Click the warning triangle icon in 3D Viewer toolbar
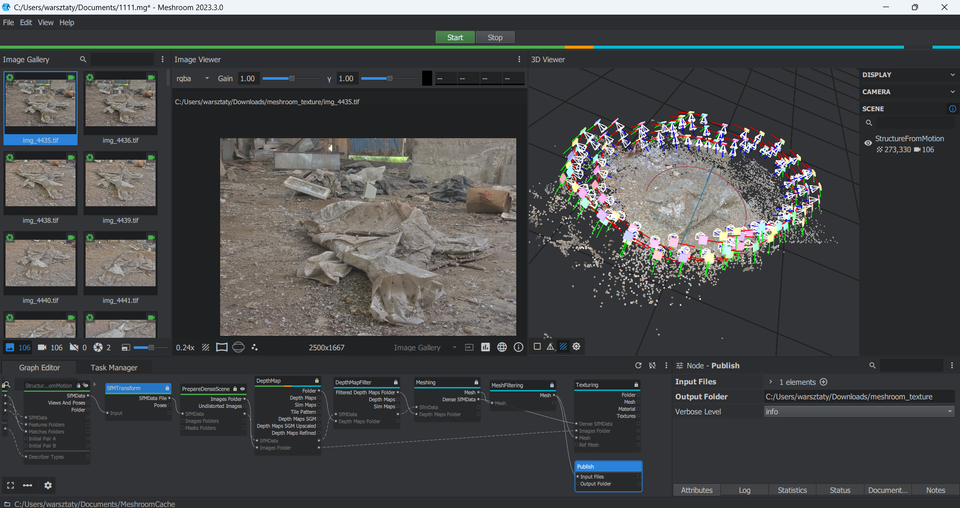The width and height of the screenshot is (960, 508). (550, 346)
